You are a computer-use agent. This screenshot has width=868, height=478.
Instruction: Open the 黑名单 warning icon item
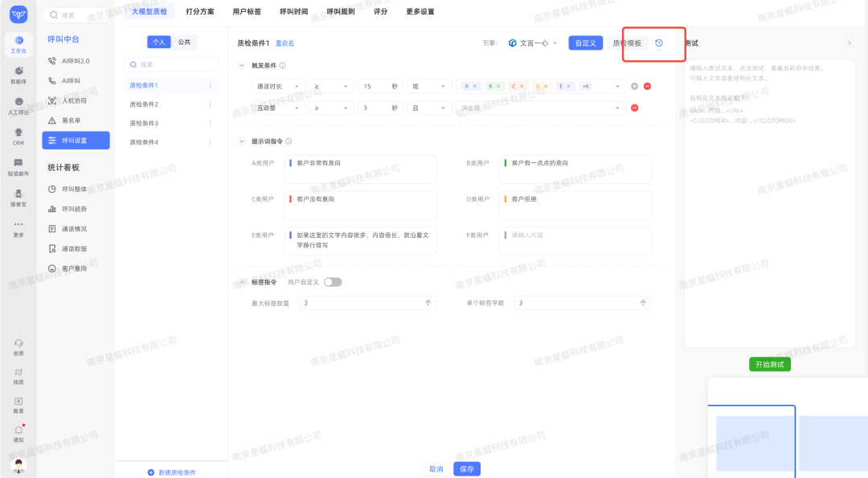[x=53, y=121]
